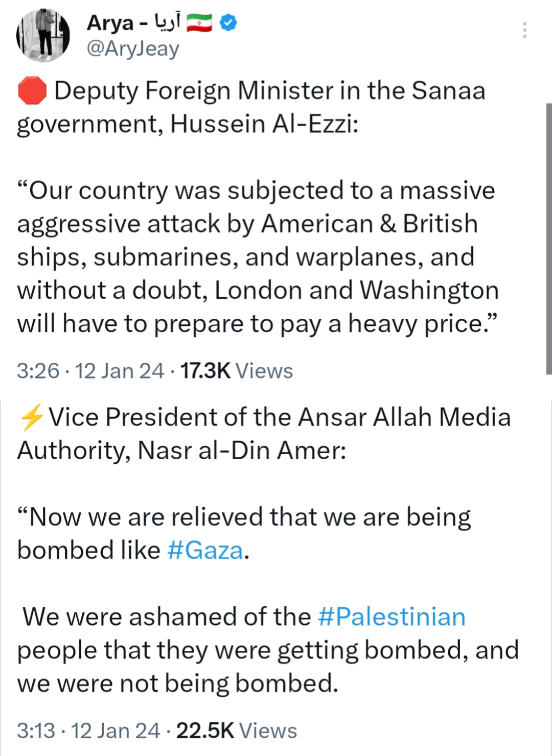View the 17.3K Views count
Image resolution: width=552 pixels, height=756 pixels.
[236, 371]
